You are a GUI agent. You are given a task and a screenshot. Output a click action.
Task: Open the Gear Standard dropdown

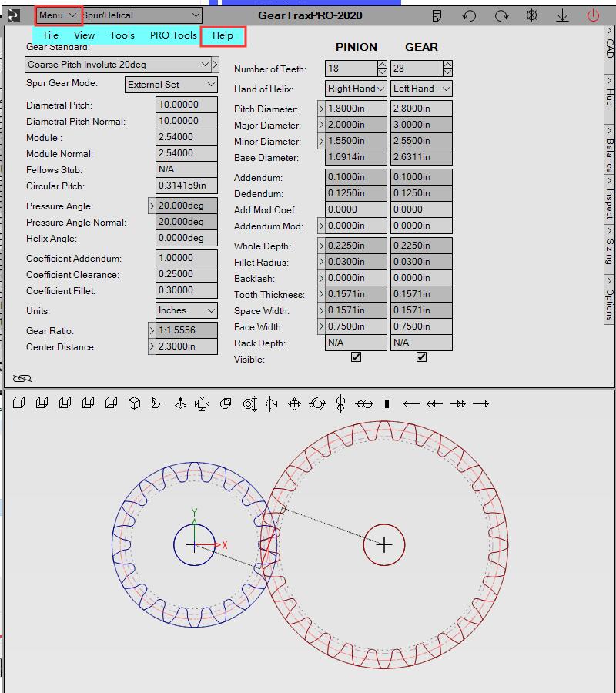point(118,65)
